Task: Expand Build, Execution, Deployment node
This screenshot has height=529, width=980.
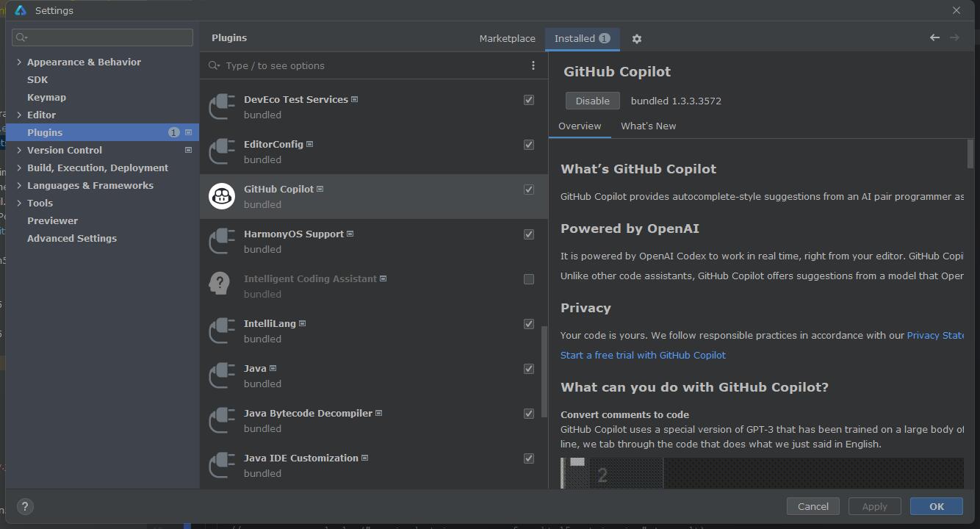Action: pos(19,168)
